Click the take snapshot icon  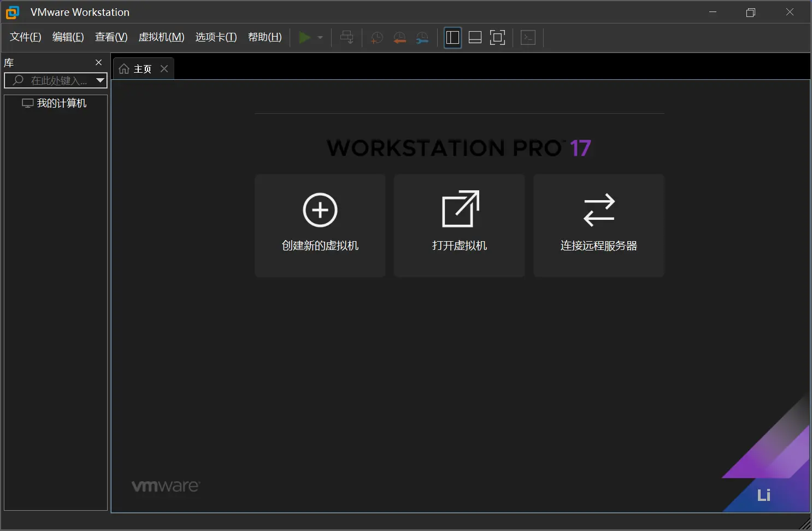376,38
